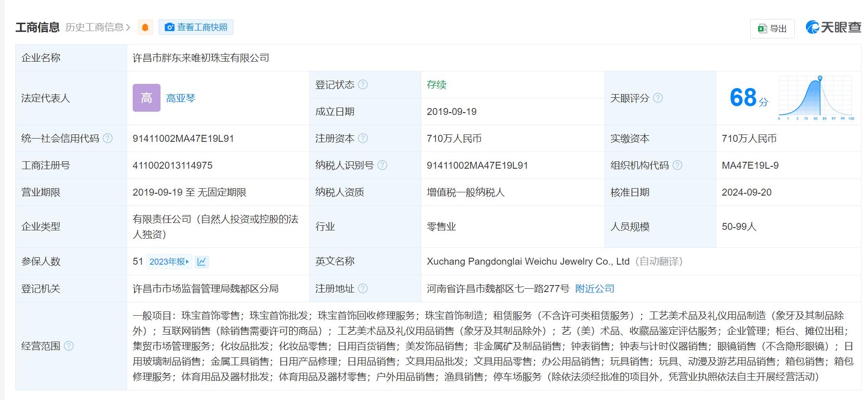Select organization code MA47E19L-9
Image resolution: width=868 pixels, height=400 pixels.
click(x=750, y=165)
